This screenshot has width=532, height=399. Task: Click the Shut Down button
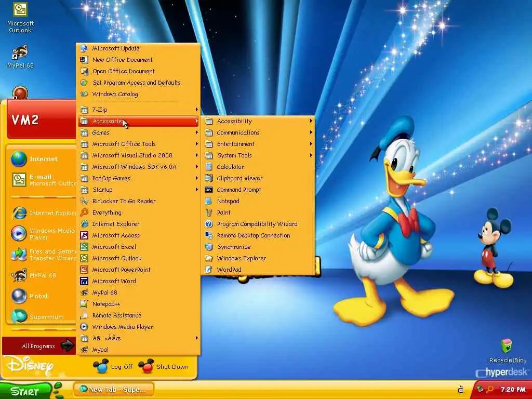(x=164, y=367)
